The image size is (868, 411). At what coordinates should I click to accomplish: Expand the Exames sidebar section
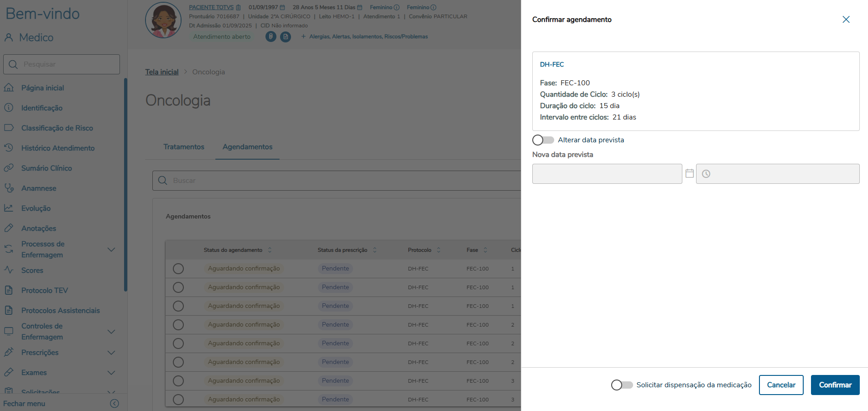[x=111, y=373]
